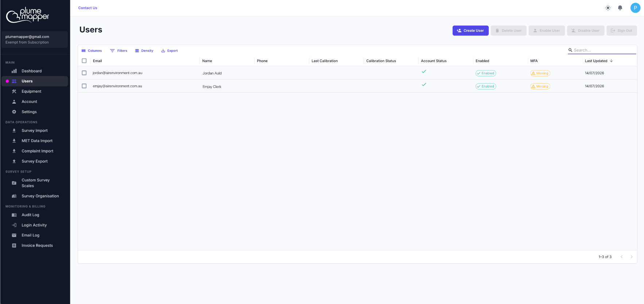Select the emjay@airenvironment.com.au row checkbox

84,86
